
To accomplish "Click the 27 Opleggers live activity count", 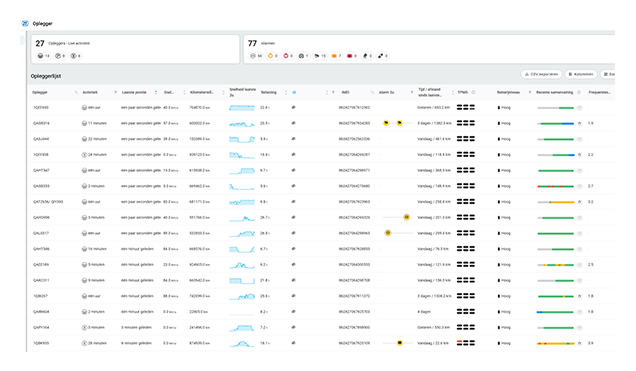I will [40, 43].
